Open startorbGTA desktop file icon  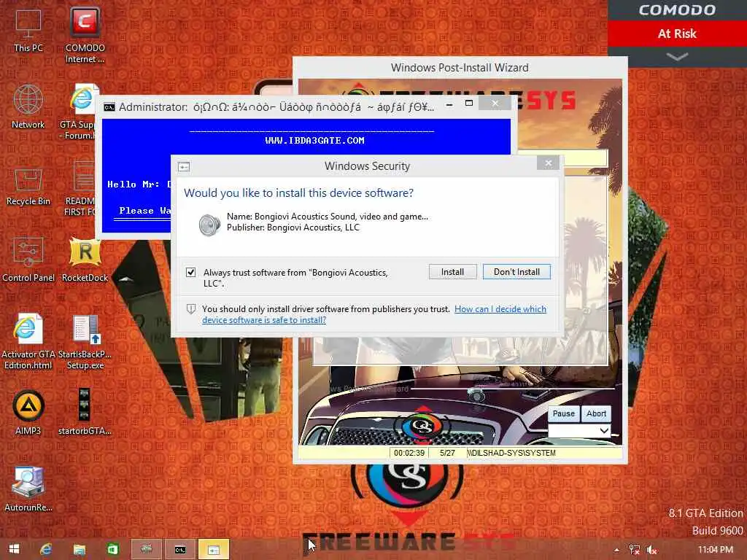coord(85,413)
